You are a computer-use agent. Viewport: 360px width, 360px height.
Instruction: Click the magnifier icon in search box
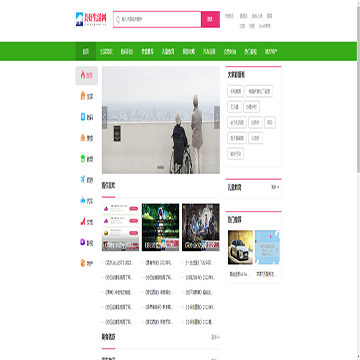tap(118, 20)
